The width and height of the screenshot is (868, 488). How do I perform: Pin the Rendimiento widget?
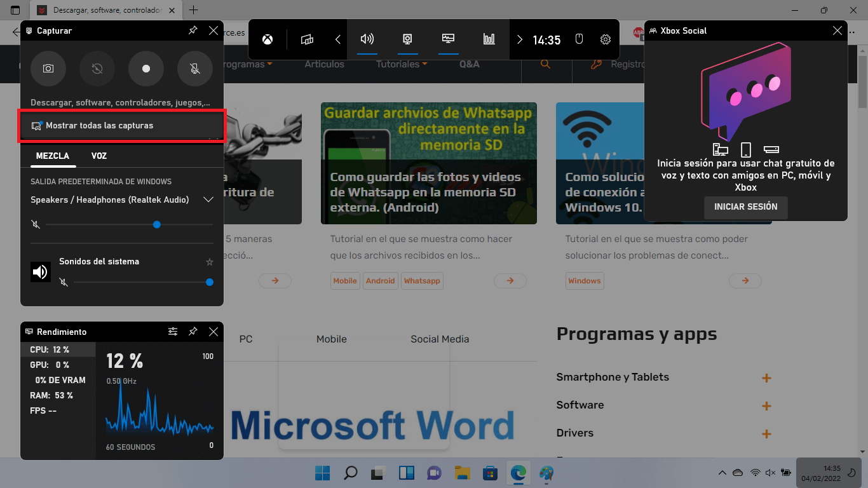[x=193, y=332]
